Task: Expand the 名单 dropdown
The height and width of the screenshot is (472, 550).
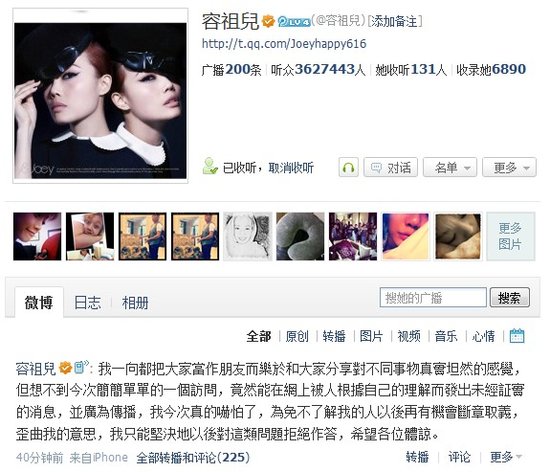Action: 450,167
